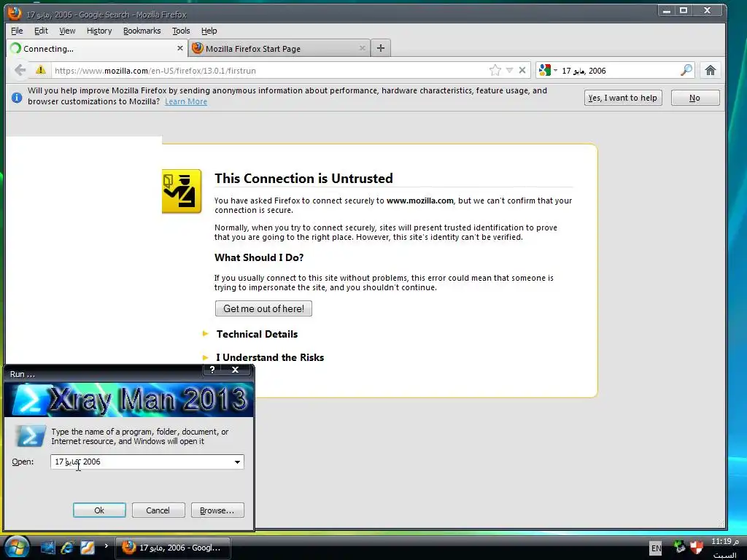Click the info icon in the notification bar

click(17, 98)
